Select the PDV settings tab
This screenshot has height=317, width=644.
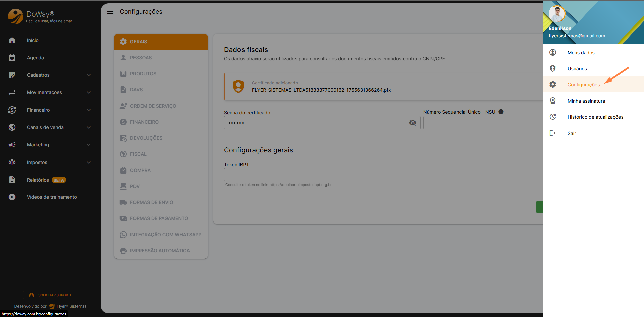(x=135, y=186)
